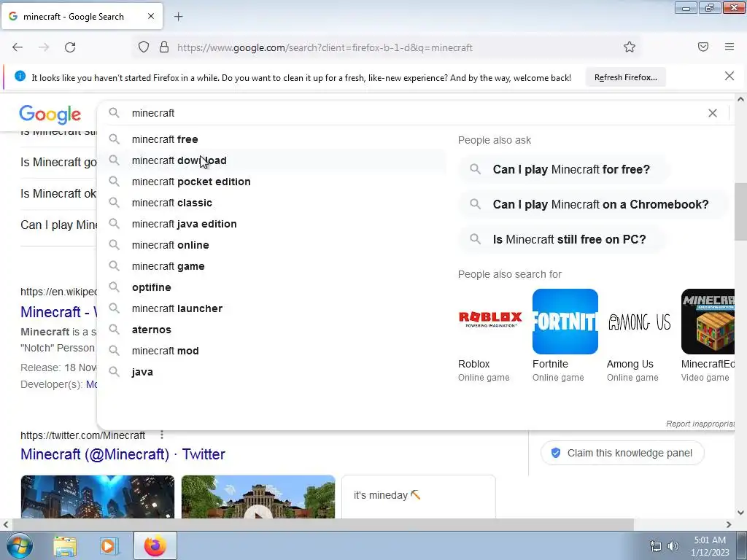Click the Is Minecraft go question row
Screen dimensions: 747x560
pos(58,163)
